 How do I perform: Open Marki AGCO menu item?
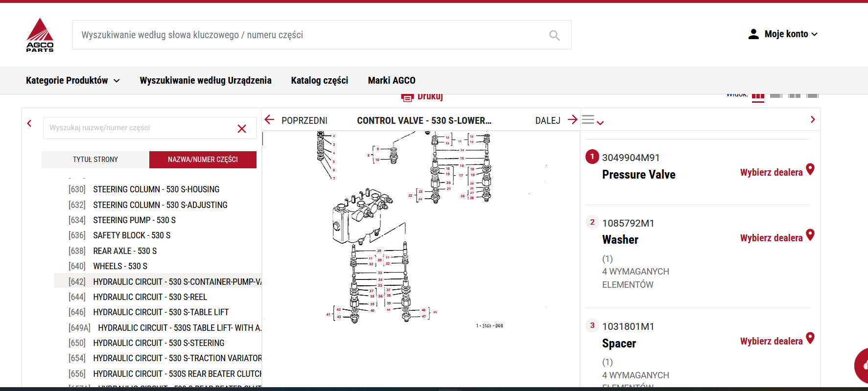tap(391, 80)
